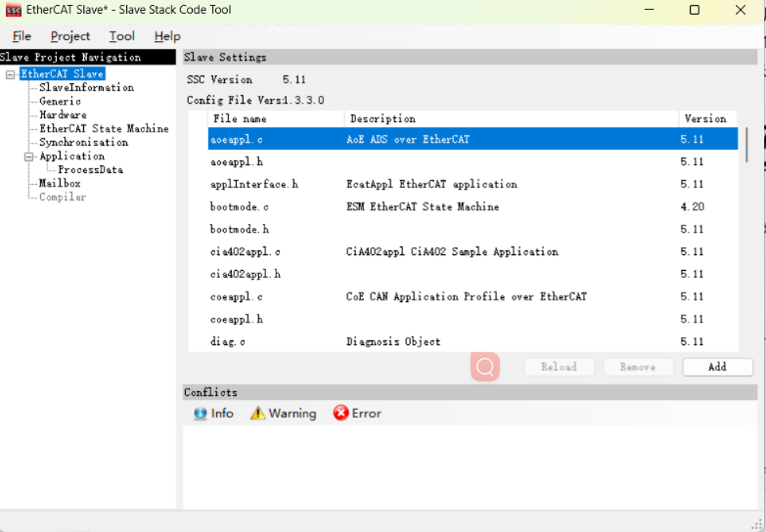The height and width of the screenshot is (532, 766).
Task: Select the aoeappl.h file row
Action: 473,161
